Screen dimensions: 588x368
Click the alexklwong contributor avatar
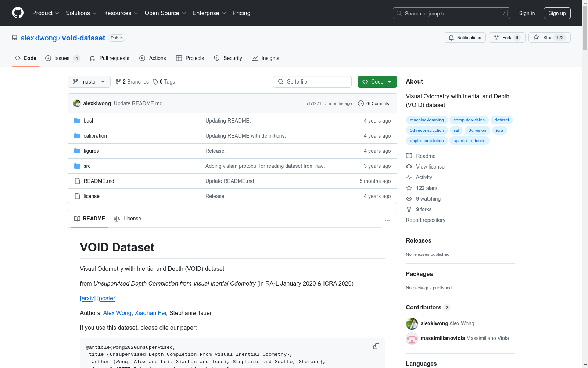[x=412, y=323]
